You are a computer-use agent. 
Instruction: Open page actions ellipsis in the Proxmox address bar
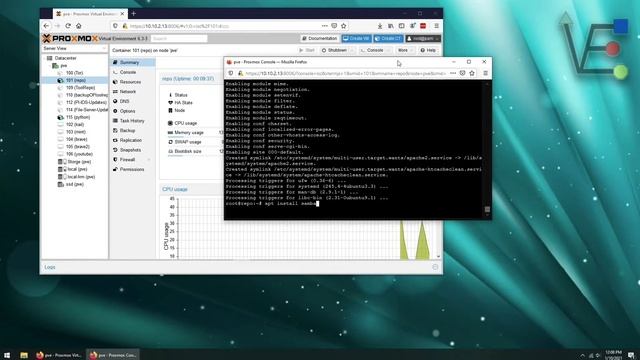tap(324, 26)
